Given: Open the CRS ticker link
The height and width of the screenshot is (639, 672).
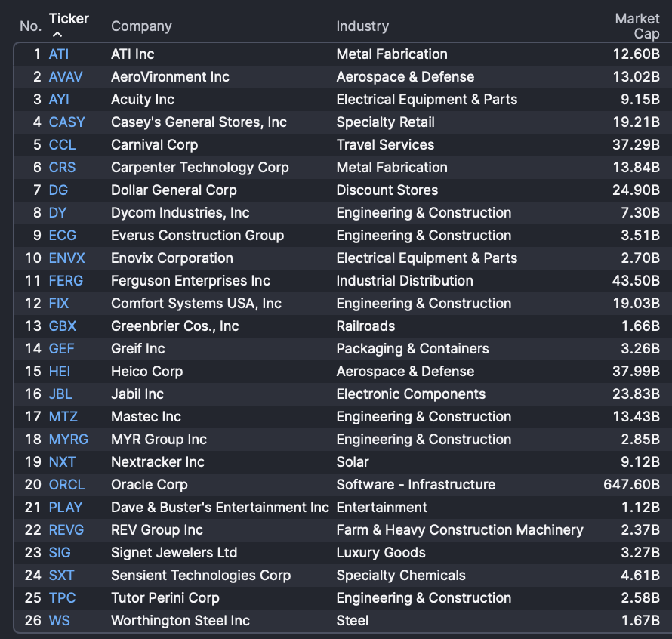Looking at the screenshot, I should point(62,168).
